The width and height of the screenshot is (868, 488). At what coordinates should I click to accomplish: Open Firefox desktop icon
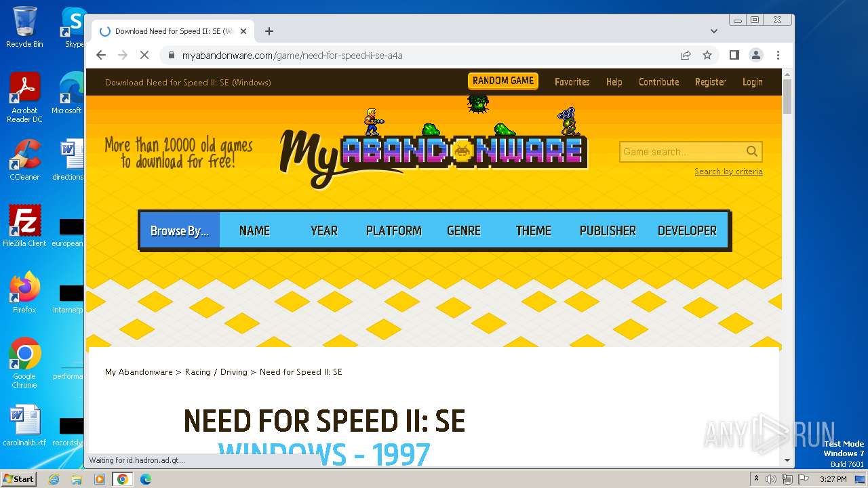(x=24, y=293)
